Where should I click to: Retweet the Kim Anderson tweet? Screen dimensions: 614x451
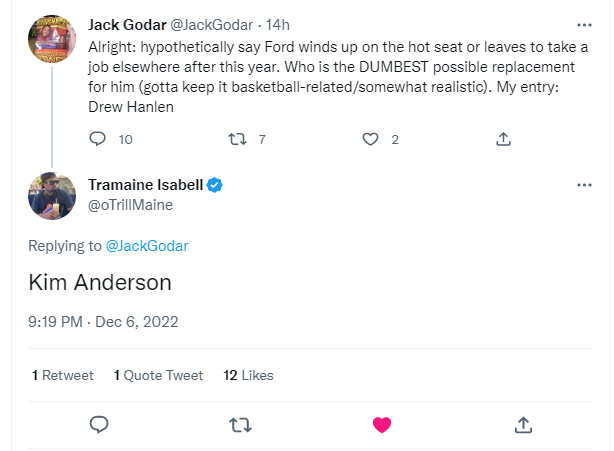point(240,425)
